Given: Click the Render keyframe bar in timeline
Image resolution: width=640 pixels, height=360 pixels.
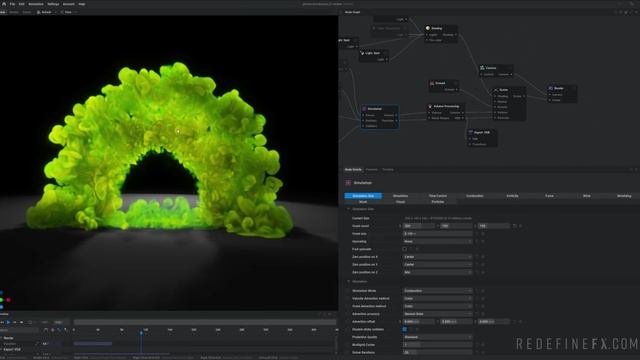Looking at the screenshot, I should 93,344.
